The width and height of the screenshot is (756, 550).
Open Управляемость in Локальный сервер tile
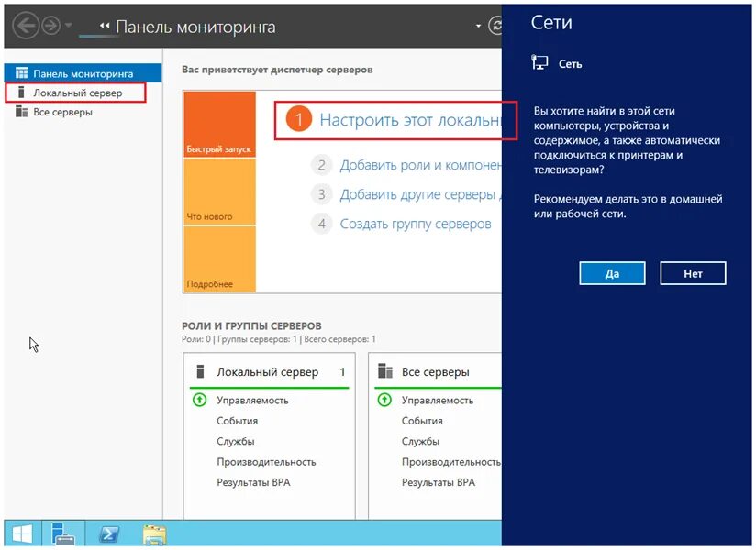point(252,401)
